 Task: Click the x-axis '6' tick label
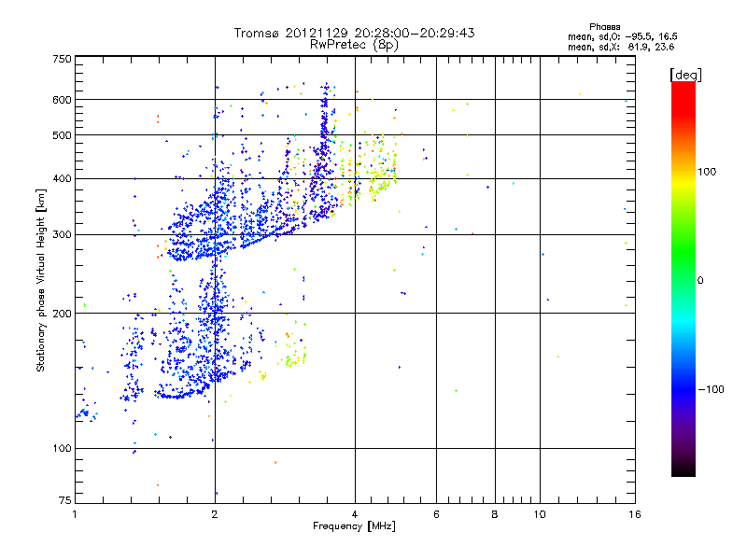(436, 514)
